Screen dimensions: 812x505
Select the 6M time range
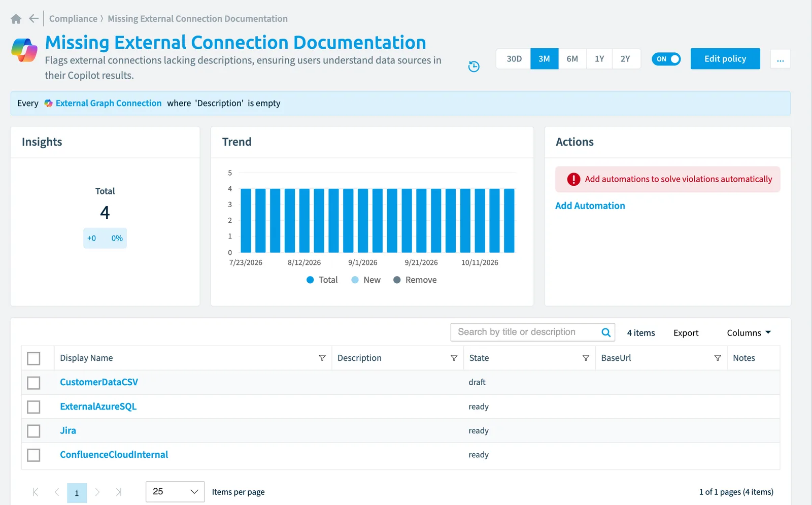tap(572, 59)
